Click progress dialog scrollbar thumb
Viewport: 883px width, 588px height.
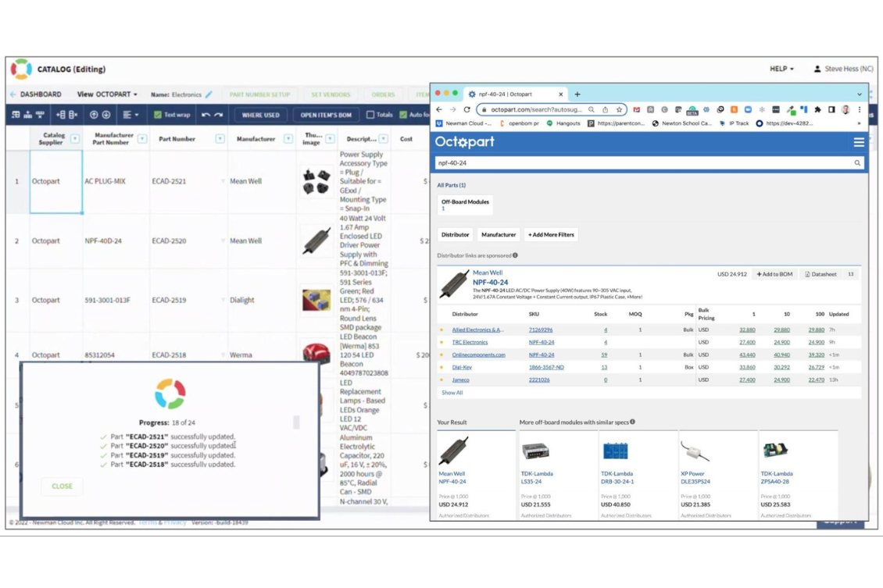pyautogui.click(x=296, y=422)
